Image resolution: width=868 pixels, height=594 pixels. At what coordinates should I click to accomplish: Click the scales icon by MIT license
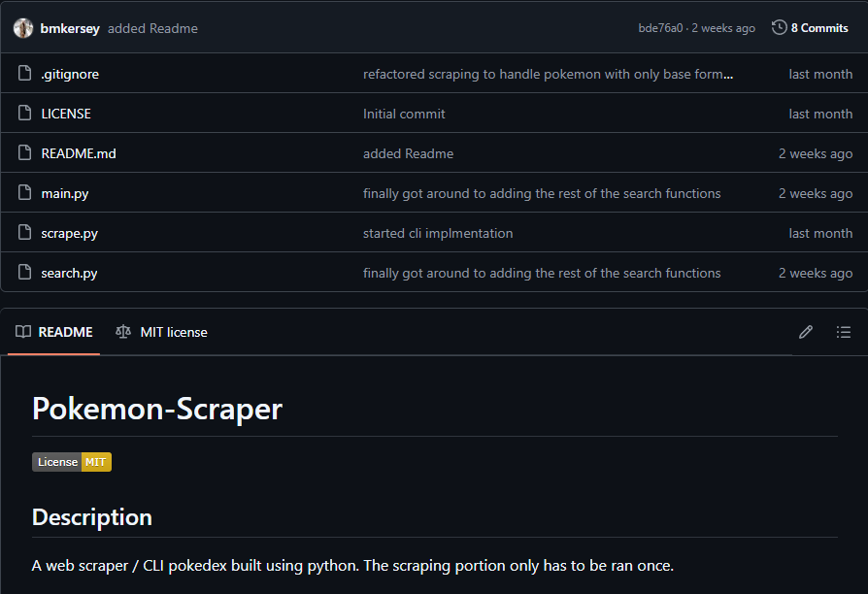point(123,332)
